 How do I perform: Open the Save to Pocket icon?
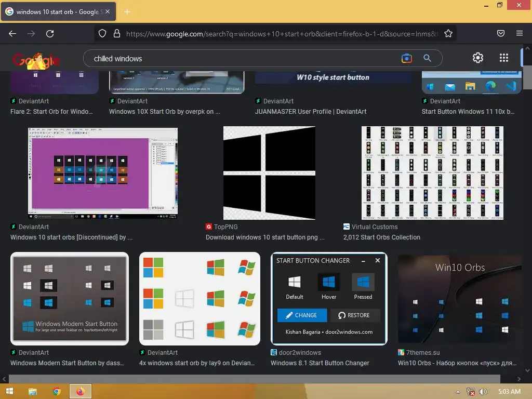[x=501, y=33]
